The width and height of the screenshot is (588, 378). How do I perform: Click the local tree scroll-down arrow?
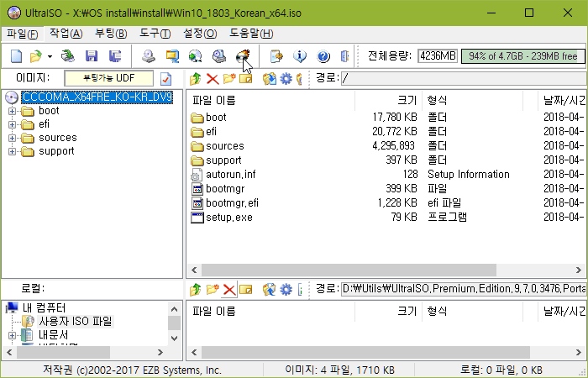(x=174, y=339)
